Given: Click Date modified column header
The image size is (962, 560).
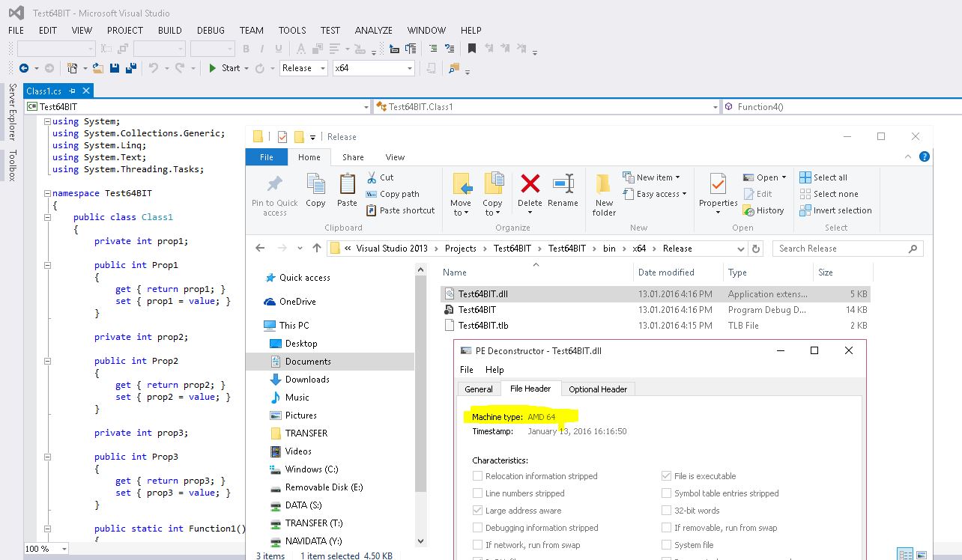Looking at the screenshot, I should coord(678,273).
